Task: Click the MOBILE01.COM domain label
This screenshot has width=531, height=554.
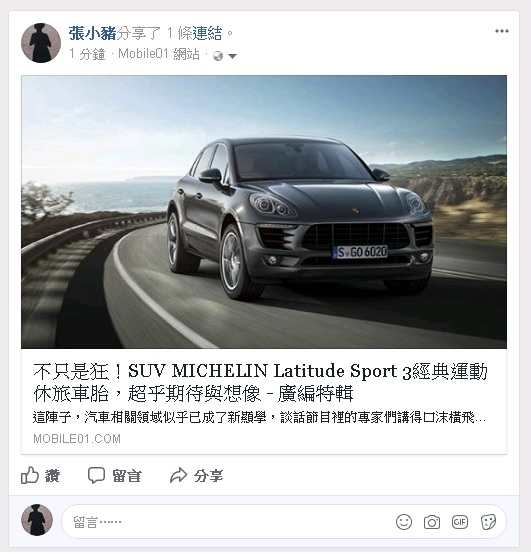Action: click(77, 439)
